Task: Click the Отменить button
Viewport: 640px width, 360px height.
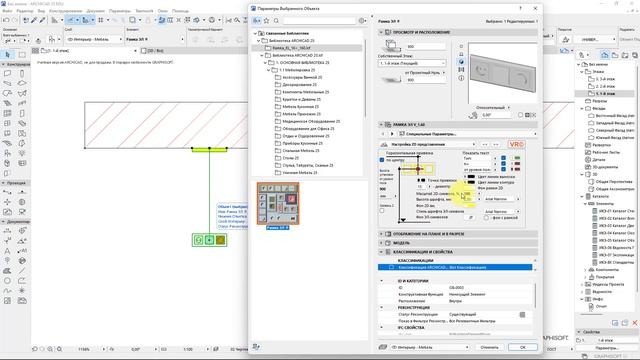Action: pyautogui.click(x=489, y=347)
